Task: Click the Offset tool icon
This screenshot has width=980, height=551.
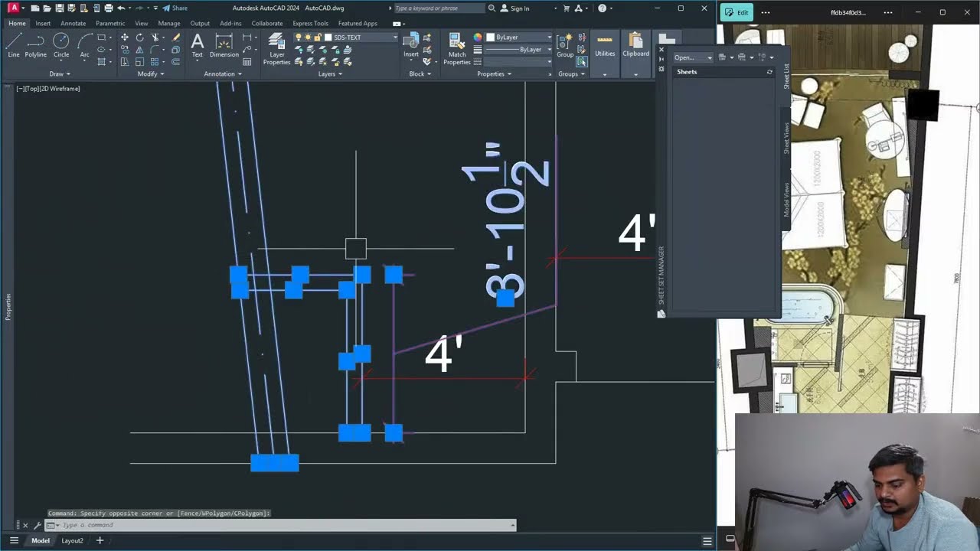Action: pyautogui.click(x=175, y=62)
